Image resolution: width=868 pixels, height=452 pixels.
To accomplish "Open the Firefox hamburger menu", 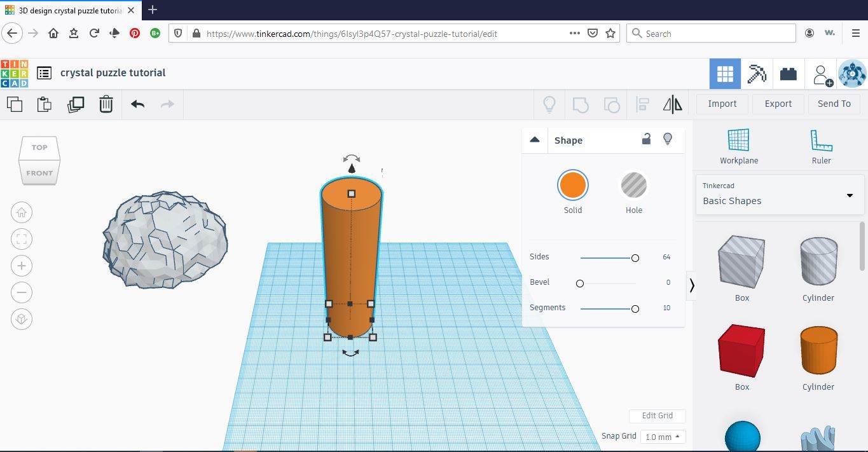I will tap(855, 34).
